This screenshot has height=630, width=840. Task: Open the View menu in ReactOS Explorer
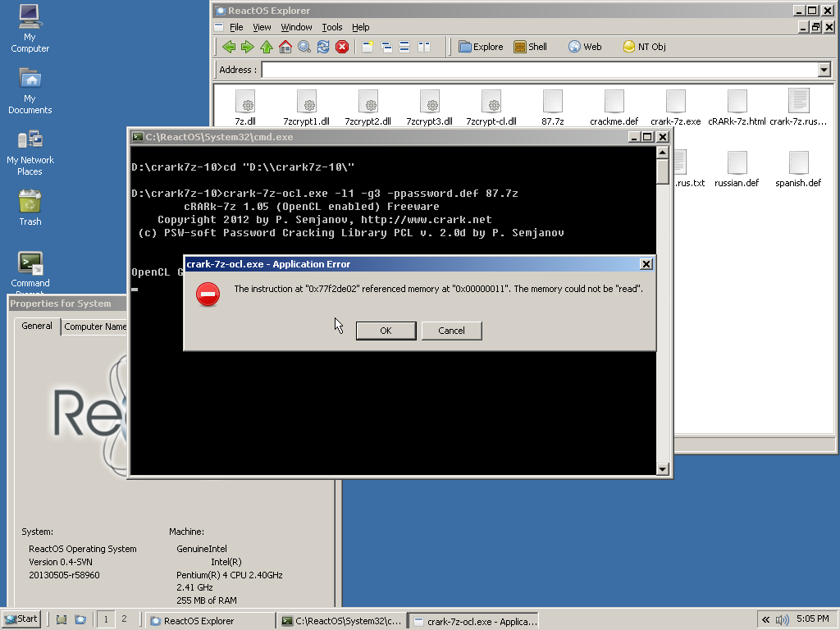262,27
